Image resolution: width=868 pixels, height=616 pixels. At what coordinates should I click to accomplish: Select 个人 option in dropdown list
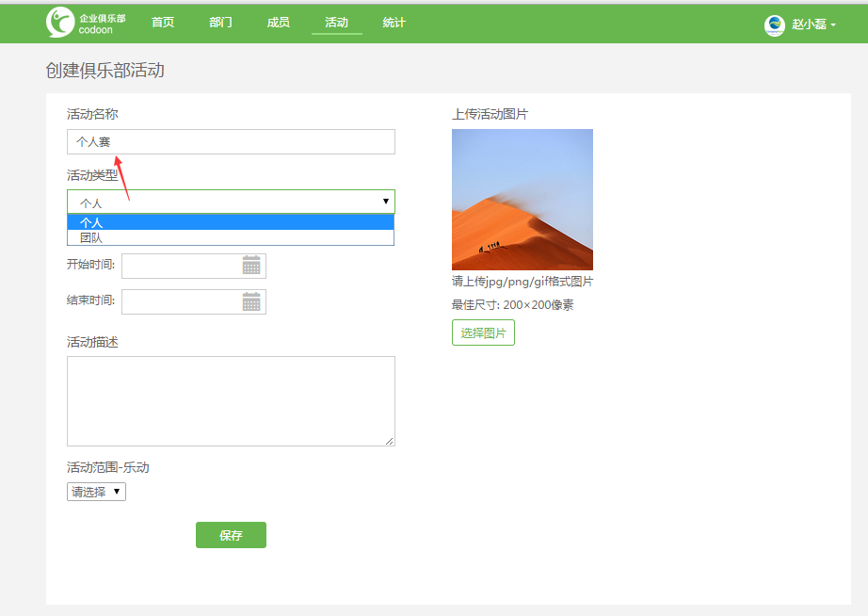[231, 222]
